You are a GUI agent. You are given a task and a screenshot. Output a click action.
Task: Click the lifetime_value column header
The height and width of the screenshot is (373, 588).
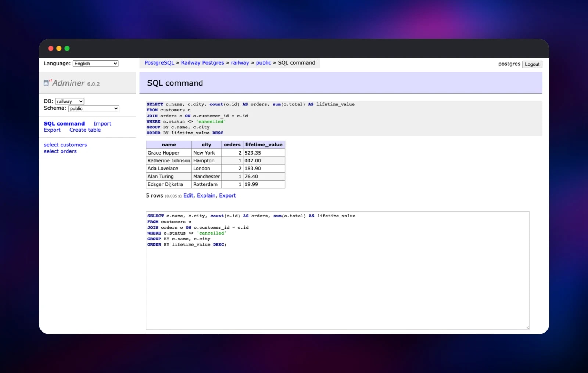click(x=264, y=145)
